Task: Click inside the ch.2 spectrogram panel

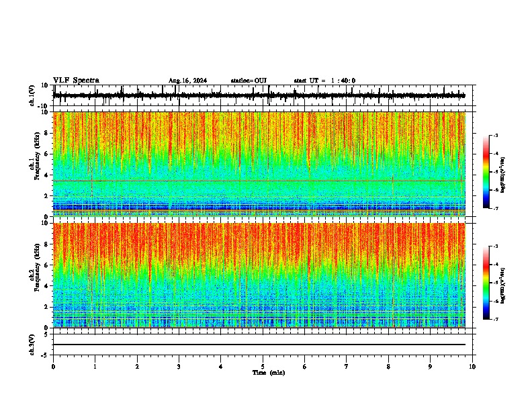Action: [259, 275]
